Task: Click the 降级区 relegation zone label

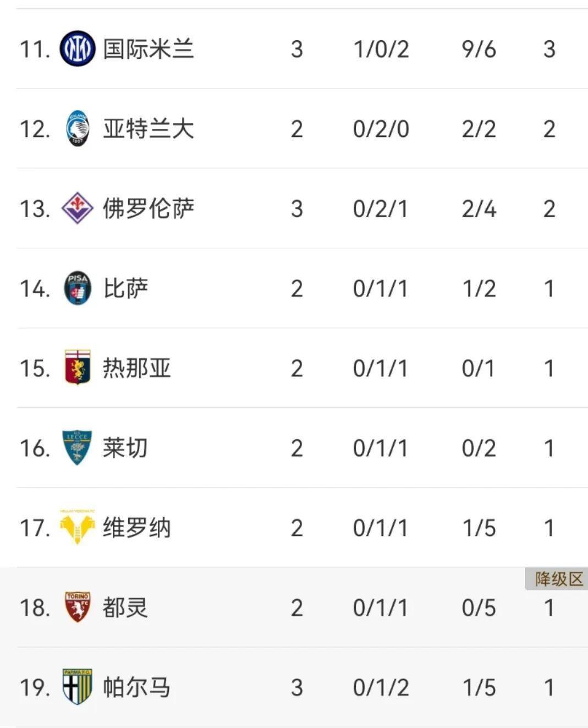Action: click(558, 579)
